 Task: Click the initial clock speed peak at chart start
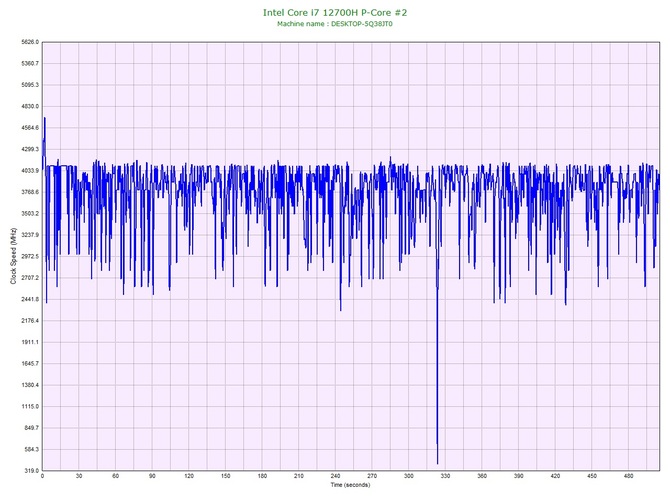pyautogui.click(x=44, y=119)
